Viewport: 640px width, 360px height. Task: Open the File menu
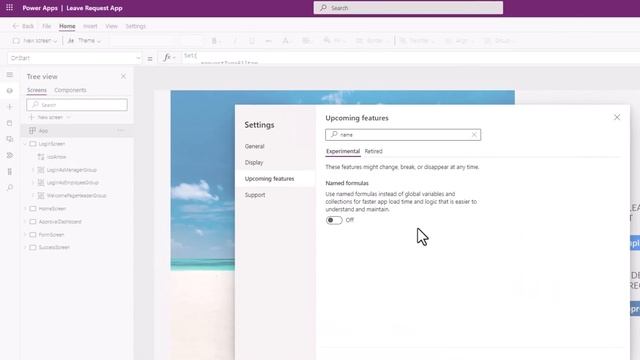(x=47, y=26)
